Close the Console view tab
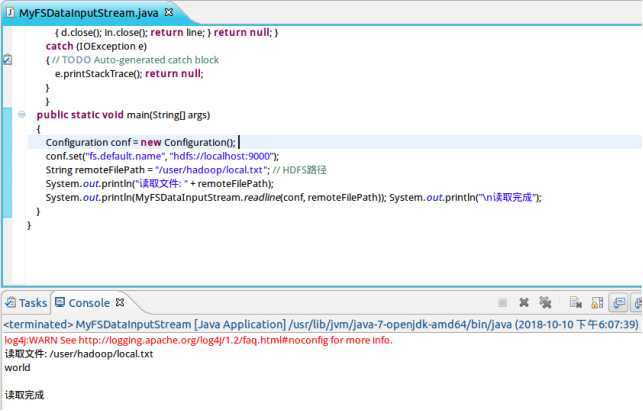643x411 pixels. (x=120, y=302)
